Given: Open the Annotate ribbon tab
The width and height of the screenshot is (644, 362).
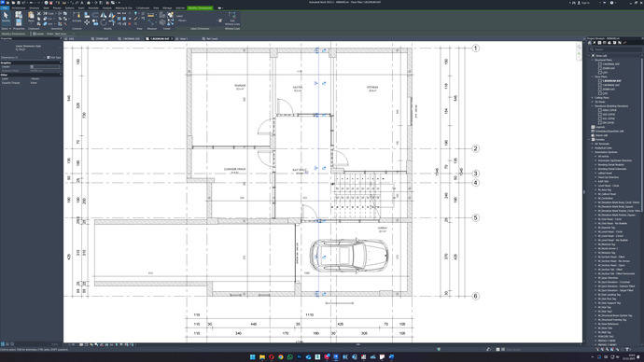Looking at the screenshot, I should point(93,7).
